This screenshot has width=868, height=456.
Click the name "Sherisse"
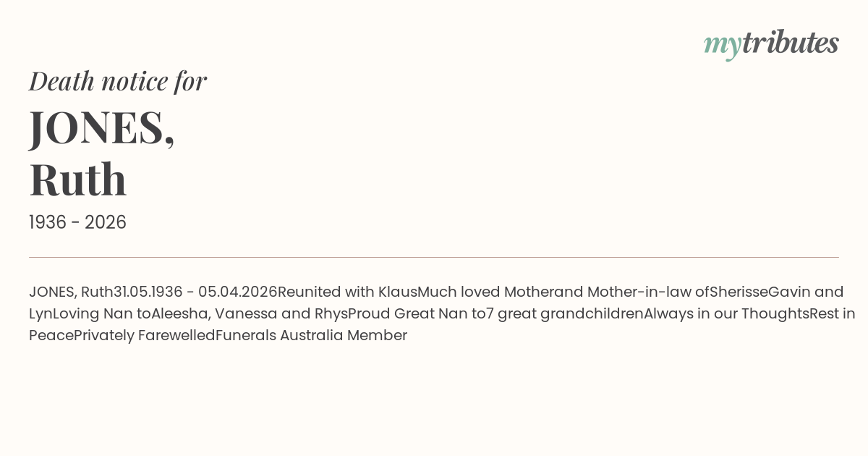coord(739,292)
